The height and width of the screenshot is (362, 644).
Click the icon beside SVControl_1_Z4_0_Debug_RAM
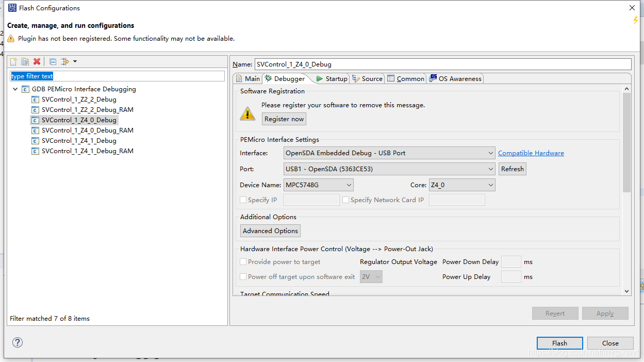point(35,130)
